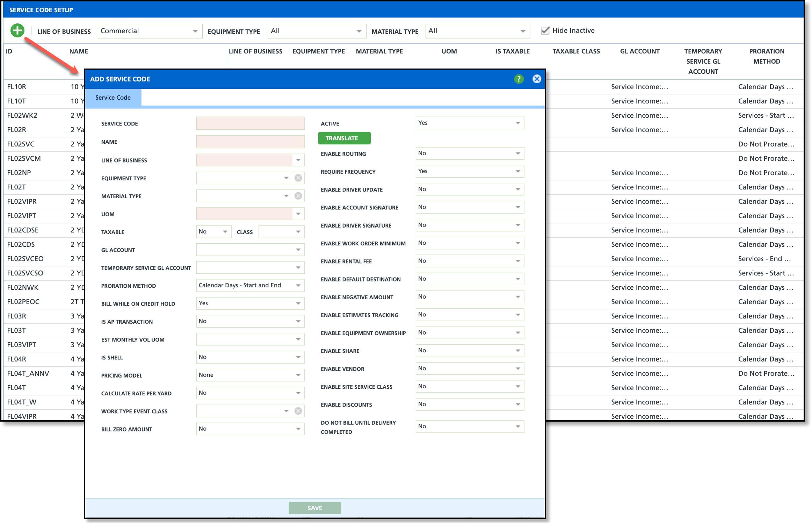Open the Line of Business filter dropdown

[150, 31]
